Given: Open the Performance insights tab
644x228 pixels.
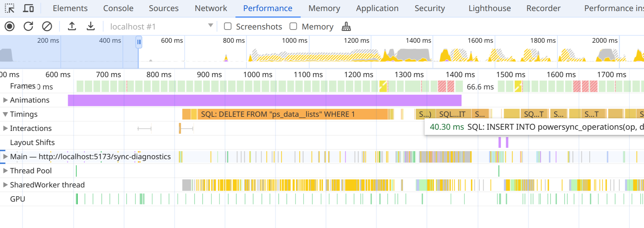Looking at the screenshot, I should [614, 8].
